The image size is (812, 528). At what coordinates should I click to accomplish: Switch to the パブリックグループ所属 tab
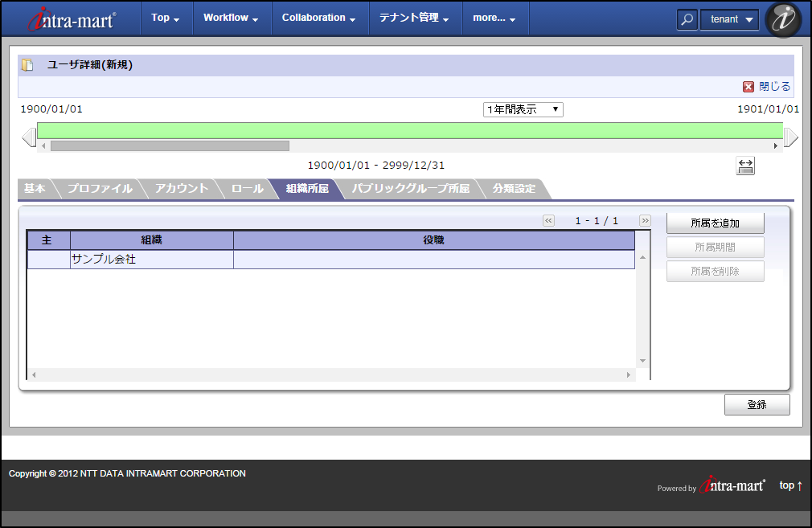point(410,189)
